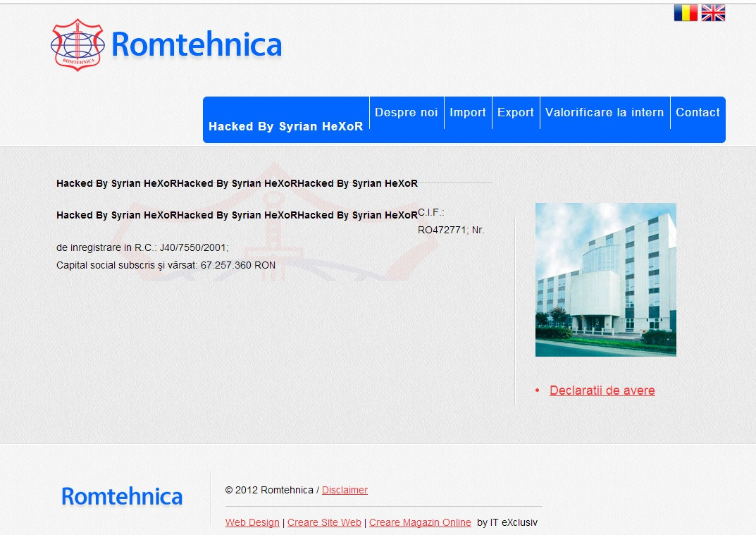Image resolution: width=756 pixels, height=535 pixels.
Task: Select Export in navigation bar
Action: point(516,113)
